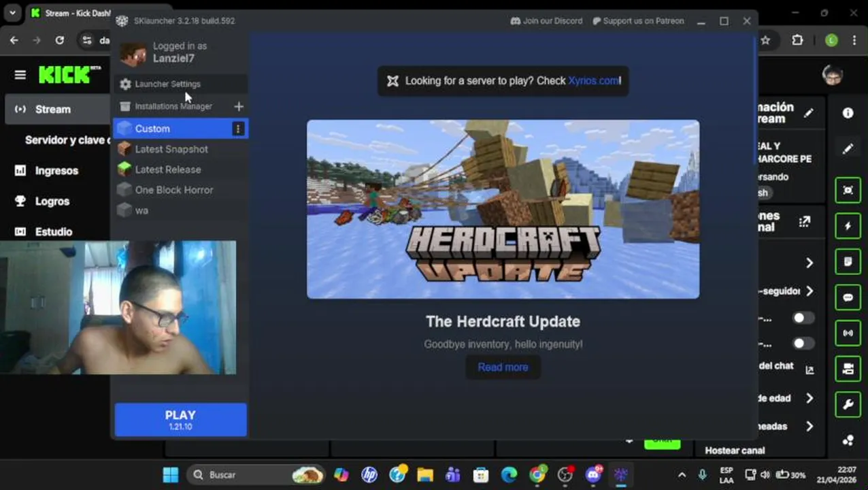The height and width of the screenshot is (490, 868).
Task: Click document note icon in right rail
Action: click(x=848, y=262)
